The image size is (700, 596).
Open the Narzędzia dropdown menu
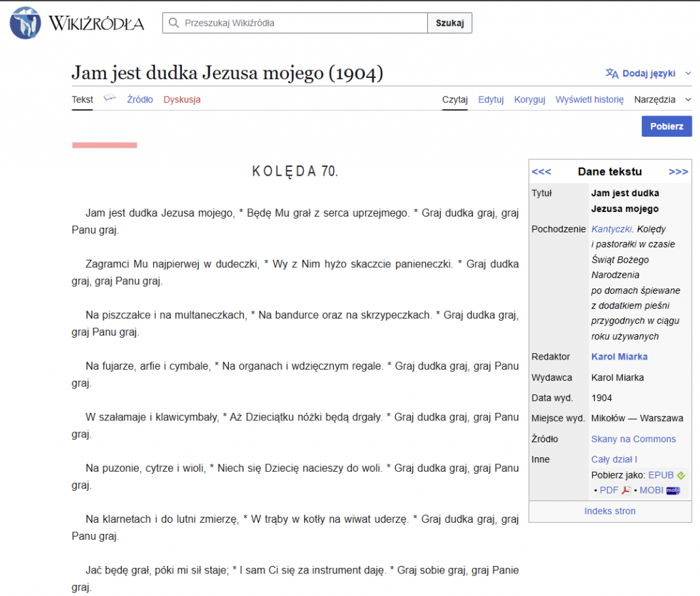[x=662, y=100]
